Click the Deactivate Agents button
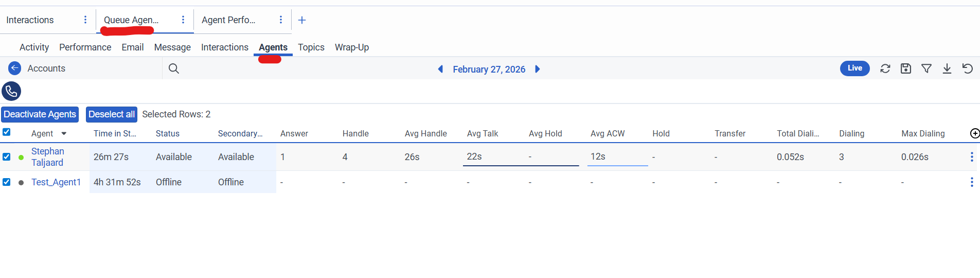Image resolution: width=980 pixels, height=278 pixels. coord(40,114)
